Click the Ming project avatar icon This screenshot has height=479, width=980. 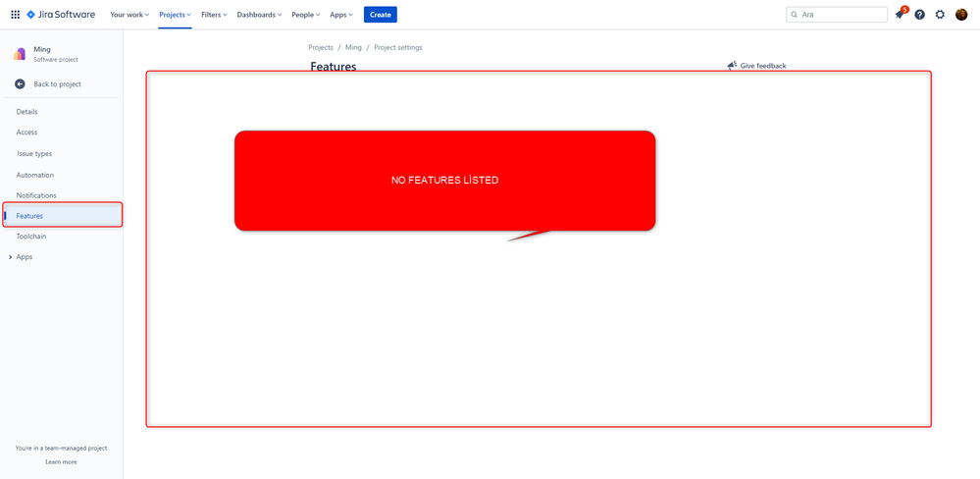(x=20, y=54)
